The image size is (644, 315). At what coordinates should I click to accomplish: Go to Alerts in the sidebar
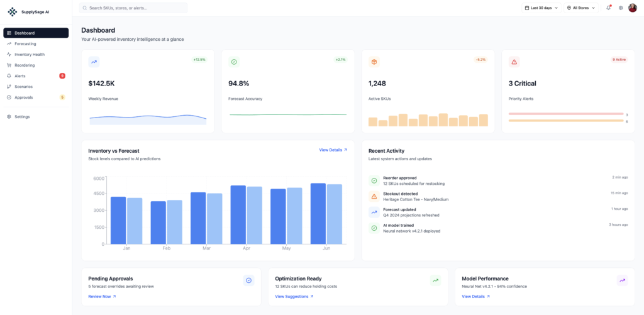coord(20,75)
